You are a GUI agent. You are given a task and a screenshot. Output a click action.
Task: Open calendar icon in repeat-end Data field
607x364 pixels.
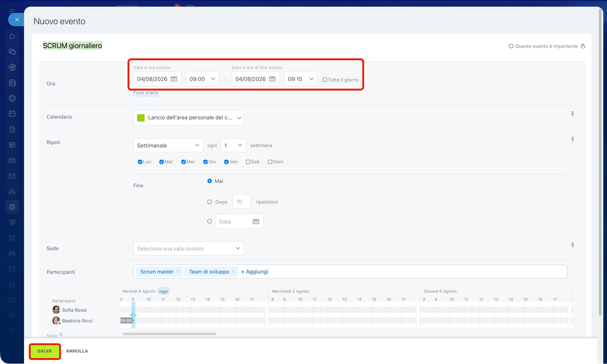tap(256, 221)
